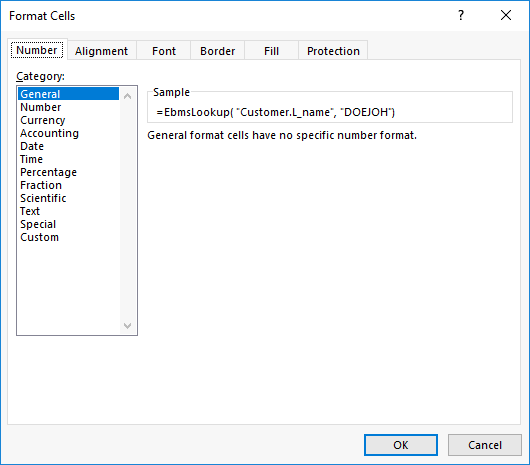Switch to the Border tab

pos(217,51)
